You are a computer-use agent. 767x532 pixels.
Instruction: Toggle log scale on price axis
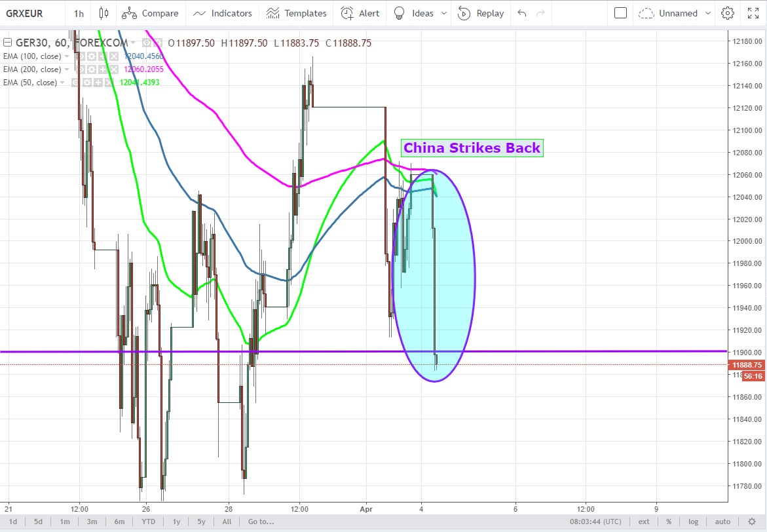click(x=693, y=522)
